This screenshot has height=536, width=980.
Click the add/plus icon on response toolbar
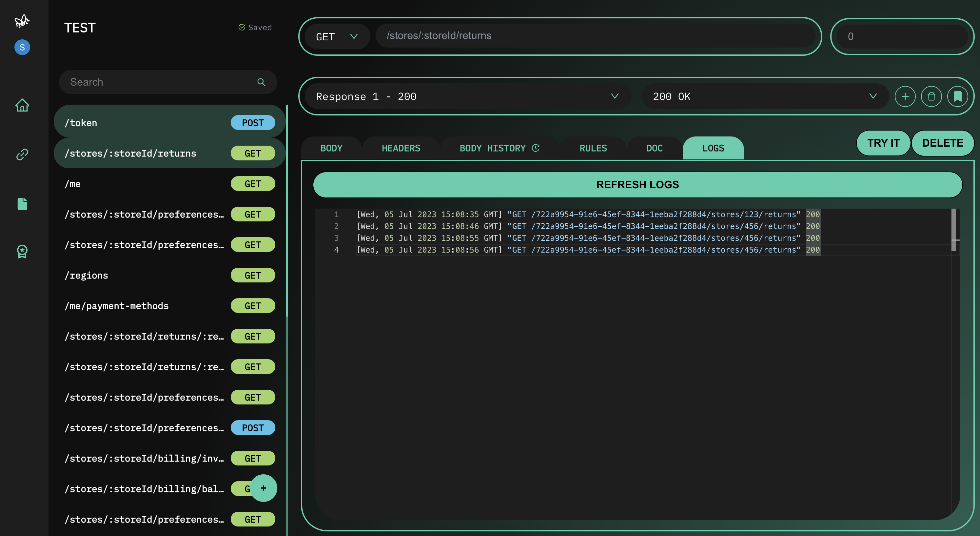point(905,96)
